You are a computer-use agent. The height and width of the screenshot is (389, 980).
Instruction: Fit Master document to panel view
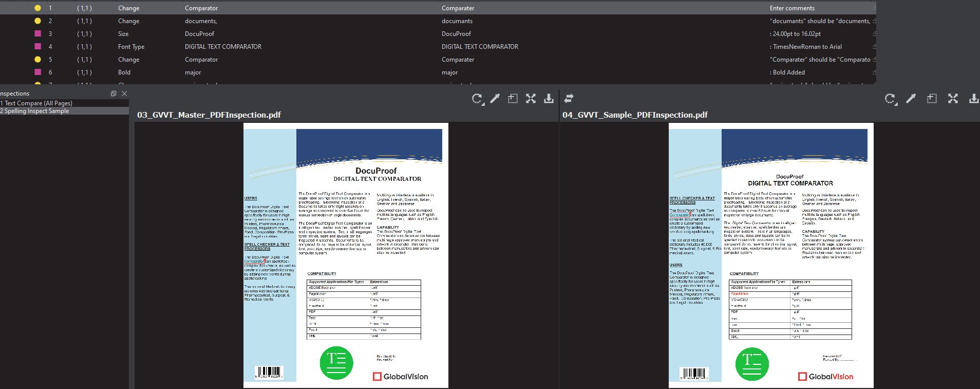tap(531, 99)
